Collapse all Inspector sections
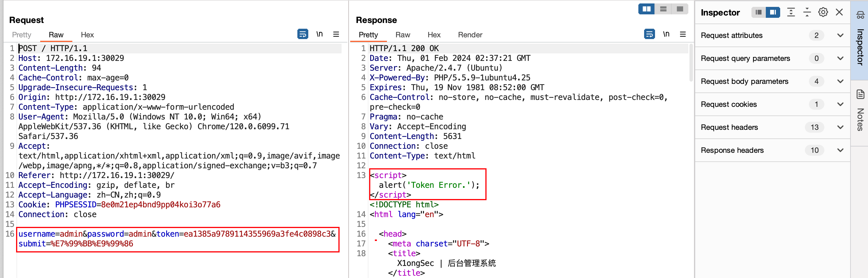Screen dimensions: 868x278 [807, 12]
